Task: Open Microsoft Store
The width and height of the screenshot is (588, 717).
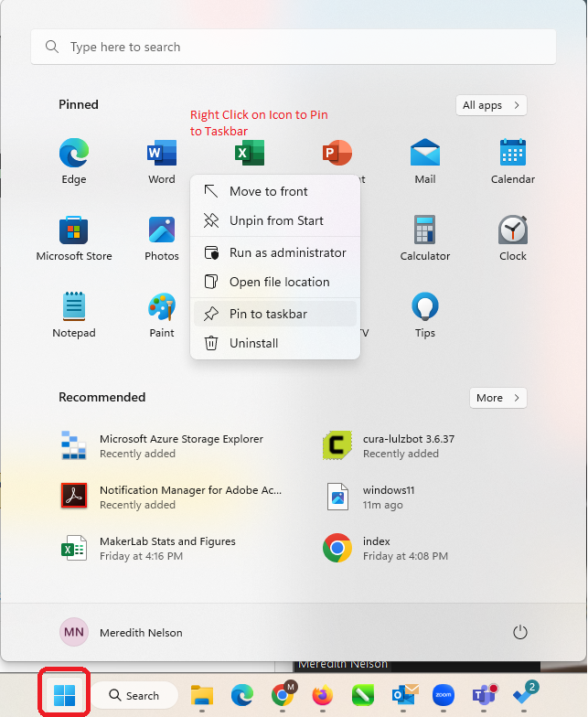Action: coord(73,238)
